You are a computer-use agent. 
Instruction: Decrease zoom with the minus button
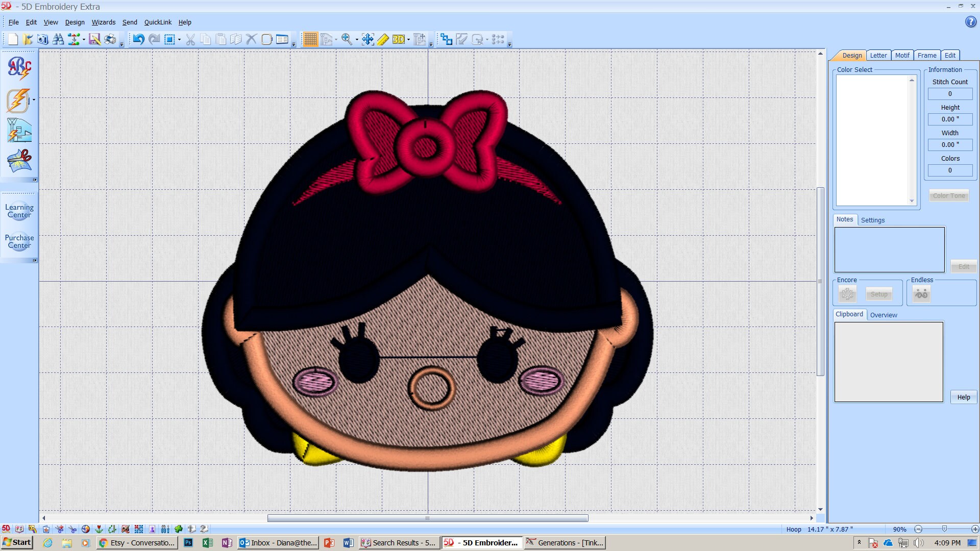click(918, 529)
